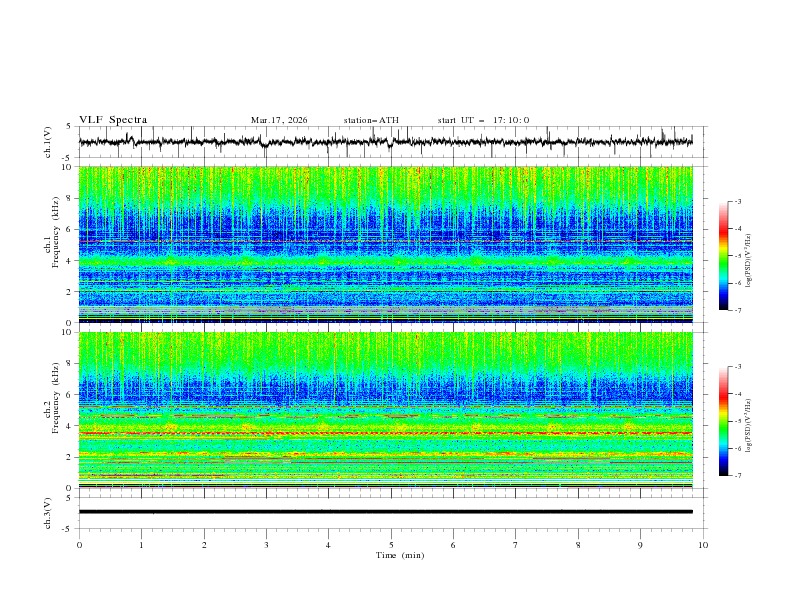Click time axis tick label "5"
This screenshot has height=612, width=792.
click(391, 545)
